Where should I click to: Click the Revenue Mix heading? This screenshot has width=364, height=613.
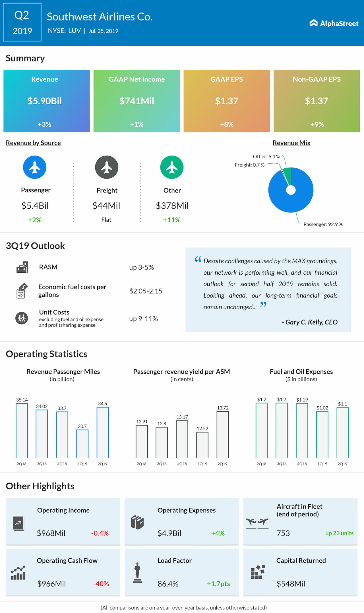click(x=291, y=143)
